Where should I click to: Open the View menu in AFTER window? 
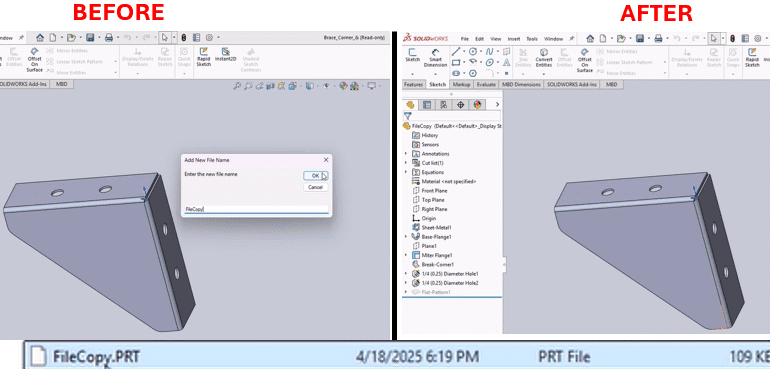(x=496, y=39)
